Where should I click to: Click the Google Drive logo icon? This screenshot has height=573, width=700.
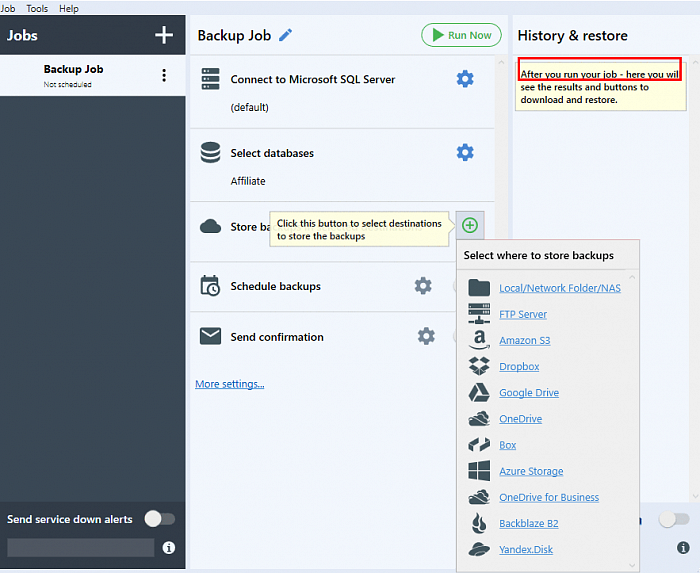(479, 392)
